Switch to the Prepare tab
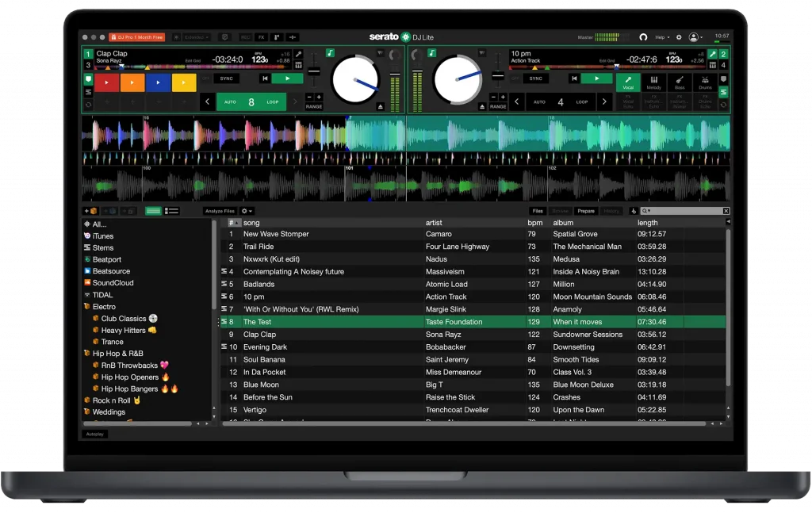The width and height of the screenshot is (812, 513). (585, 211)
